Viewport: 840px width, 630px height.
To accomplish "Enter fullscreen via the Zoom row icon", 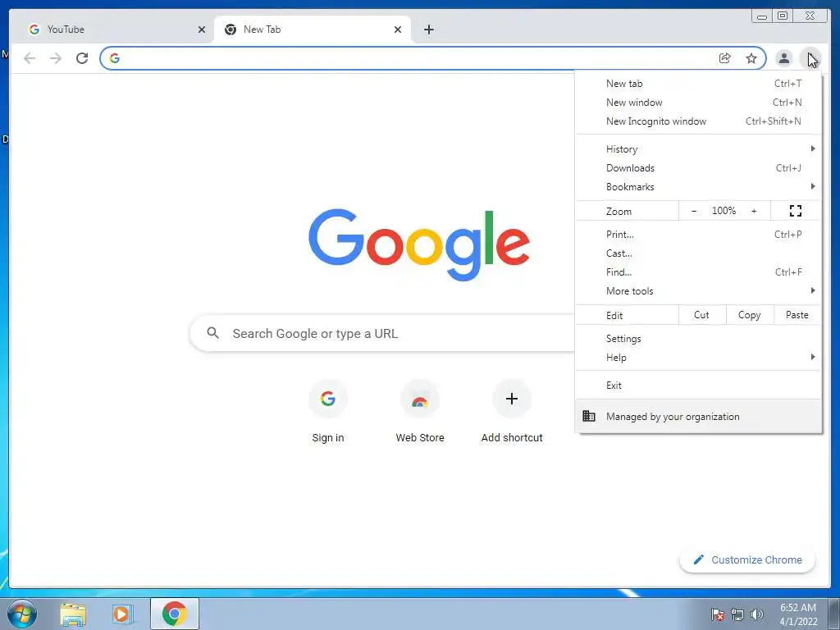I will (x=796, y=211).
